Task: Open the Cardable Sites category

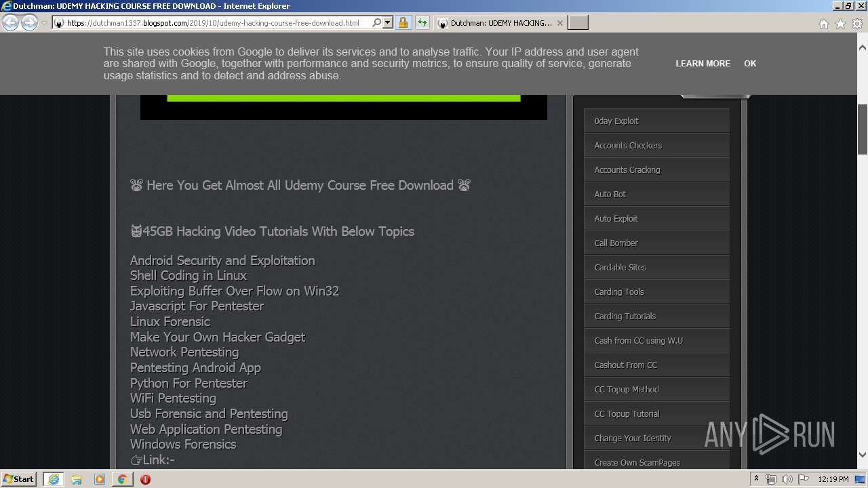Action: [x=656, y=267]
